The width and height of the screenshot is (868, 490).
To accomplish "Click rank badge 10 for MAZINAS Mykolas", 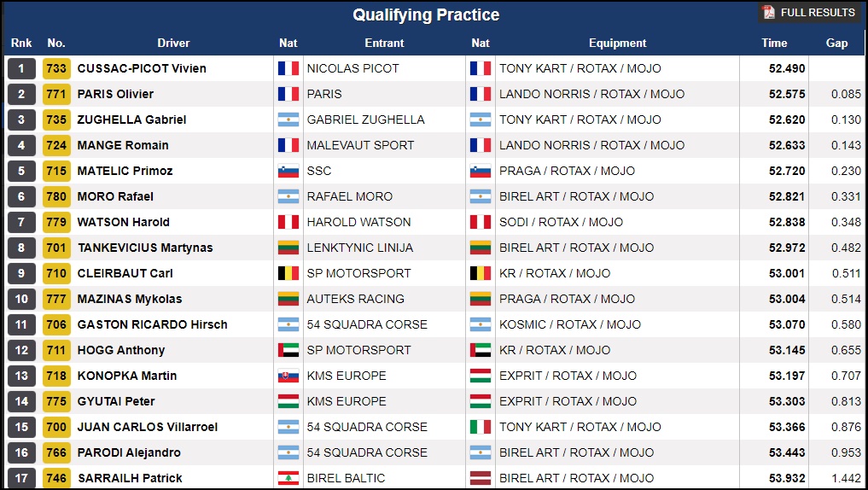I will point(21,299).
